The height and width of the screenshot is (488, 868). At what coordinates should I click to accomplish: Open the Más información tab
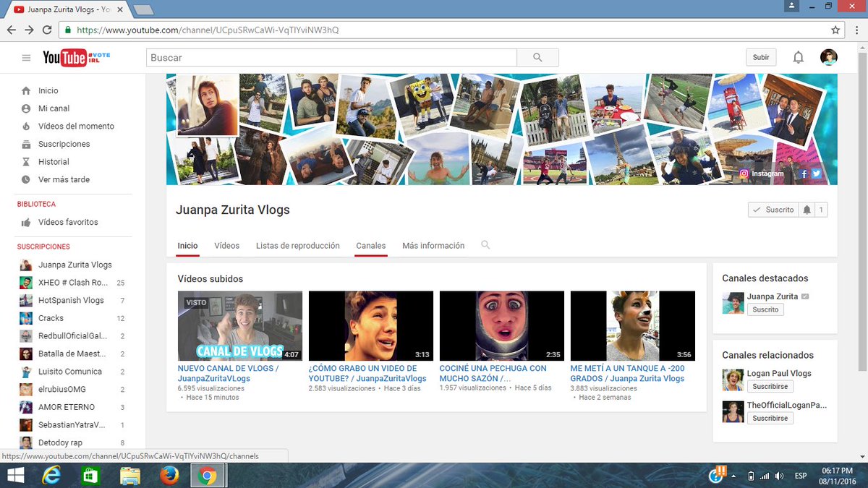(x=433, y=246)
